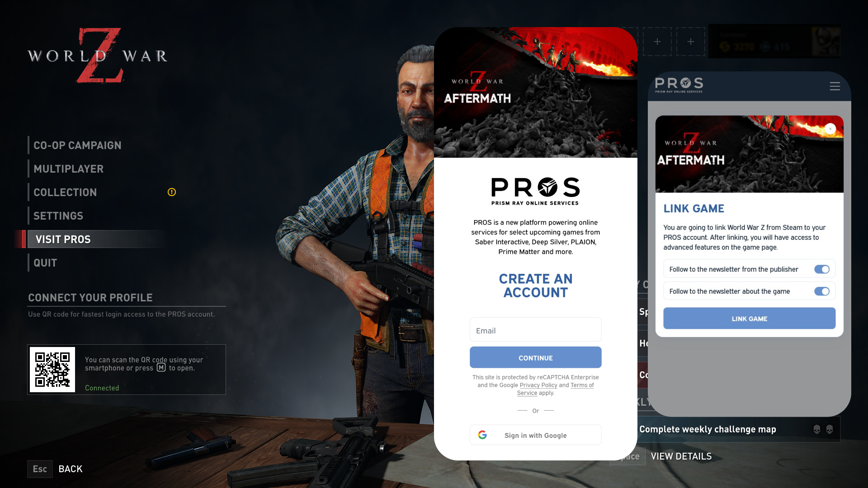Click the Email input field in modal

(535, 329)
